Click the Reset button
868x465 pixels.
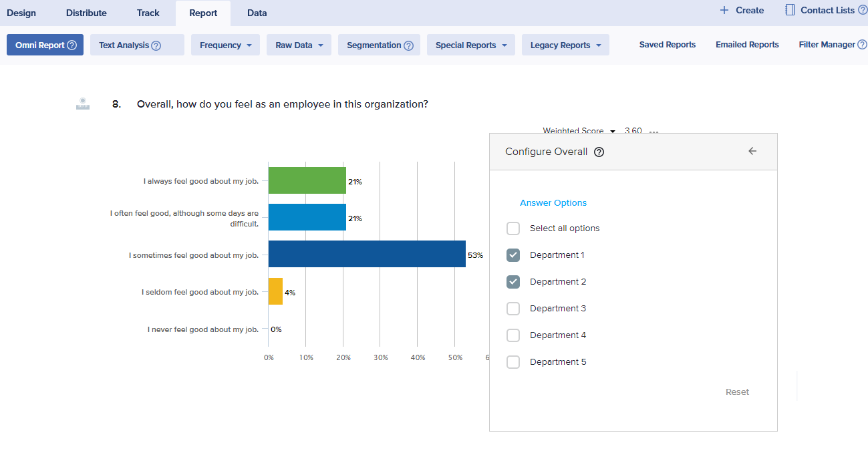[x=737, y=392]
